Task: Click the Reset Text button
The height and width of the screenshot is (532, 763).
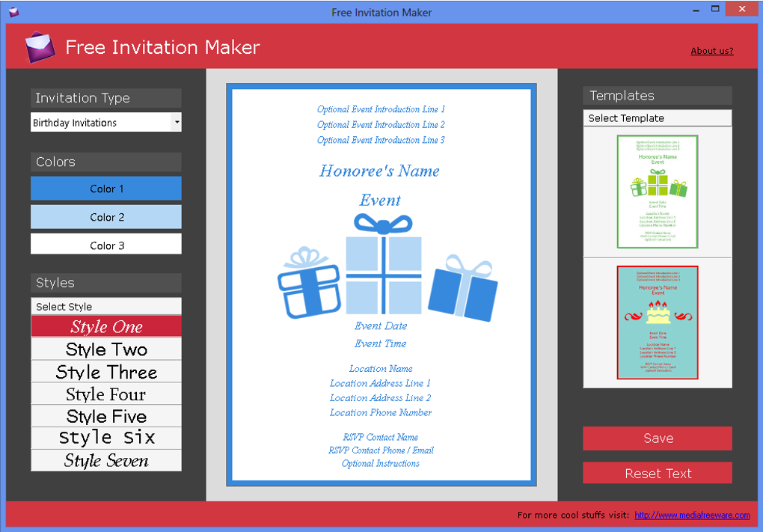Action: pos(658,473)
